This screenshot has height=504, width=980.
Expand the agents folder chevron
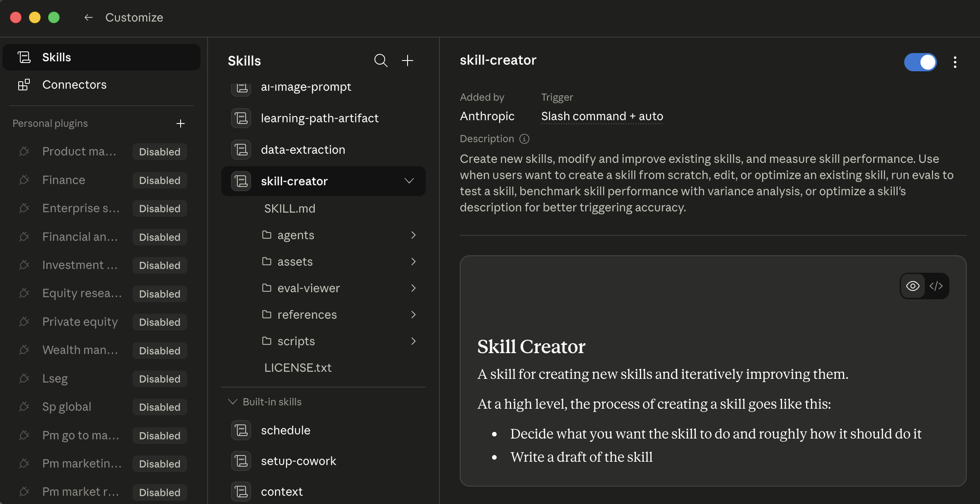(x=413, y=235)
